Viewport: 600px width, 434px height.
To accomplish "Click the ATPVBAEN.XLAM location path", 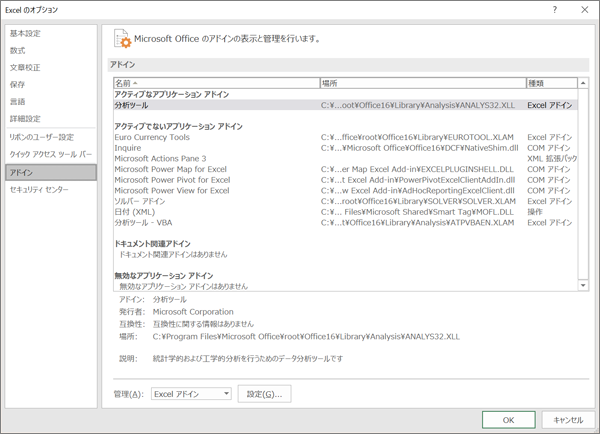I will (x=417, y=223).
